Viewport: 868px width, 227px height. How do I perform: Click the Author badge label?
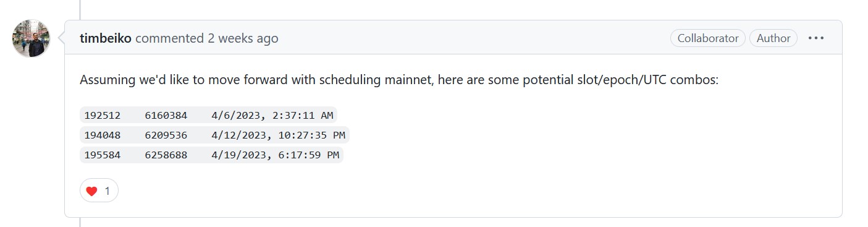click(773, 38)
